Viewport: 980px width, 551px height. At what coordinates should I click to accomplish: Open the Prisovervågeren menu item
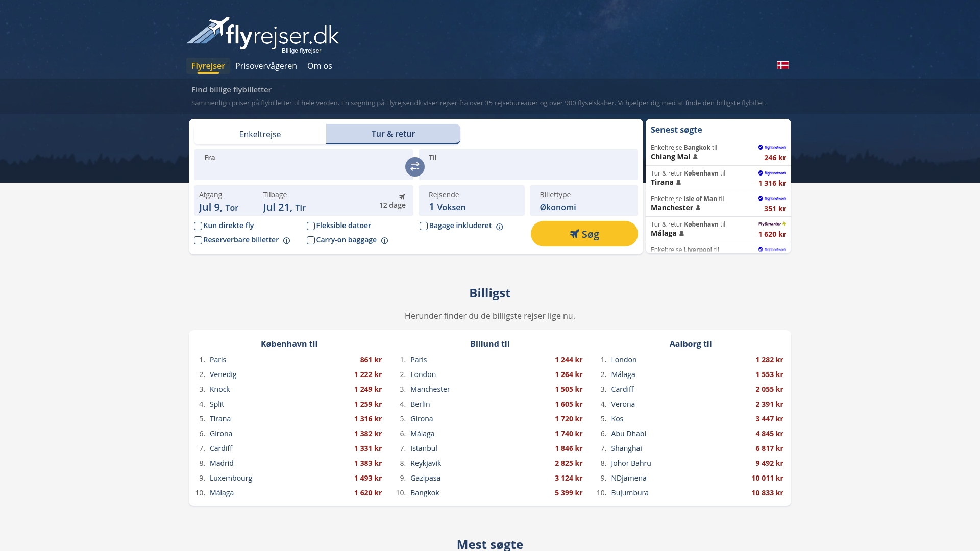266,66
